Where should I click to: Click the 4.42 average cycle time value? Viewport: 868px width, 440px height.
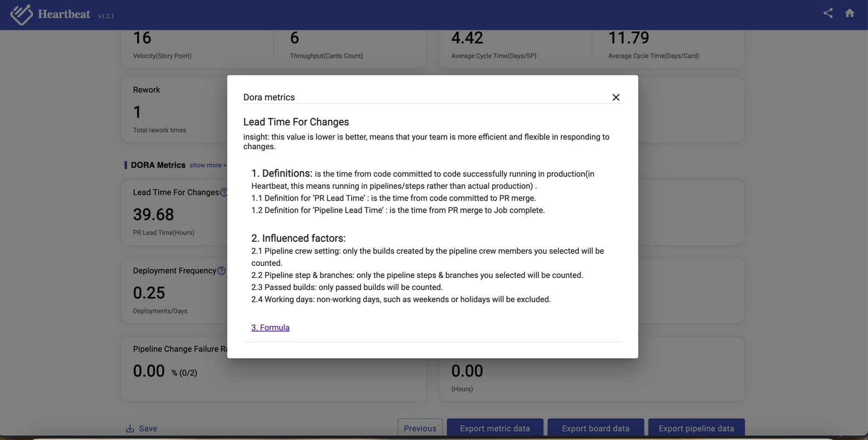point(467,38)
